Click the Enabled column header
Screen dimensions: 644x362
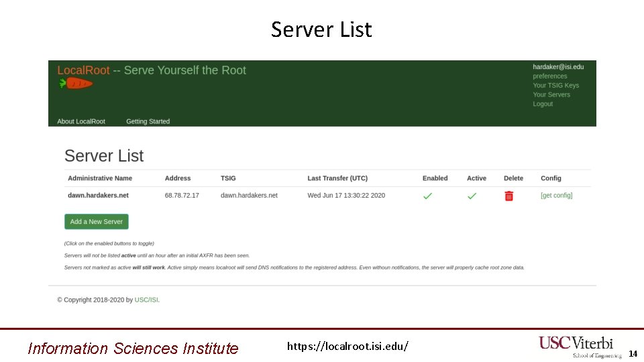coord(435,178)
